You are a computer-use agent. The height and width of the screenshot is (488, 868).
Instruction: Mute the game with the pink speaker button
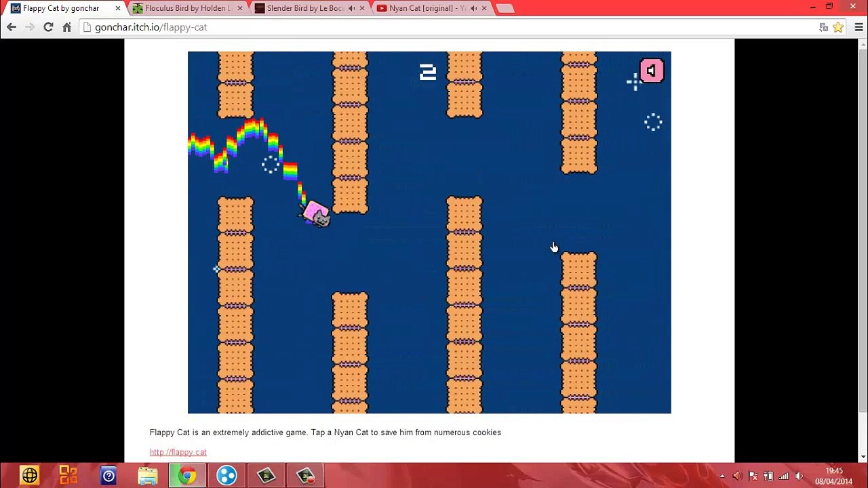point(652,70)
